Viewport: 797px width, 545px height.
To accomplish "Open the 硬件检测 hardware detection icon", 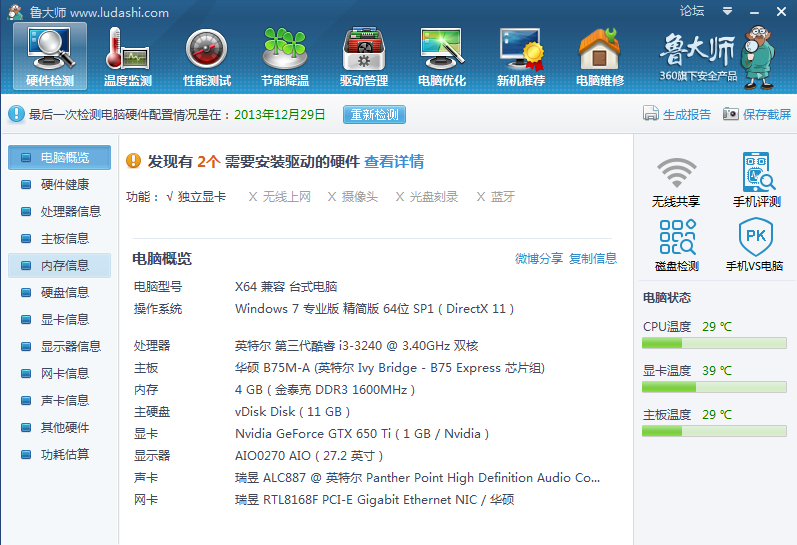I will click(x=50, y=56).
